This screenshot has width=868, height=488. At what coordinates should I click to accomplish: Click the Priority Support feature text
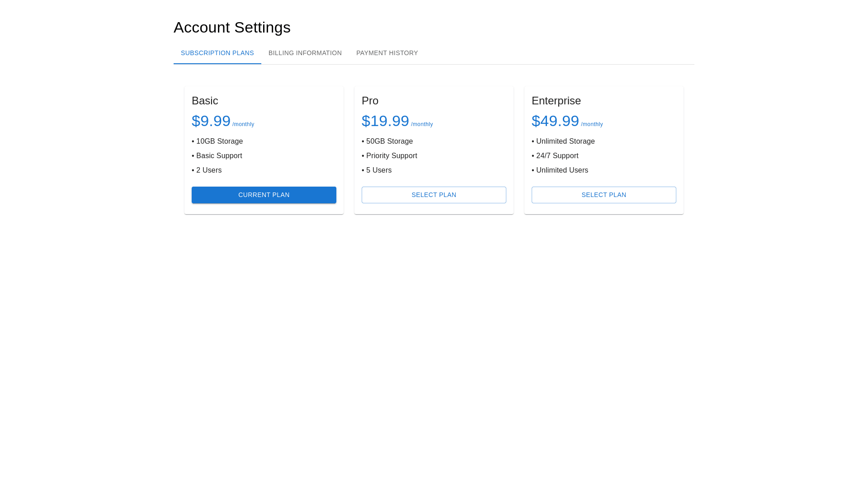pos(391,156)
